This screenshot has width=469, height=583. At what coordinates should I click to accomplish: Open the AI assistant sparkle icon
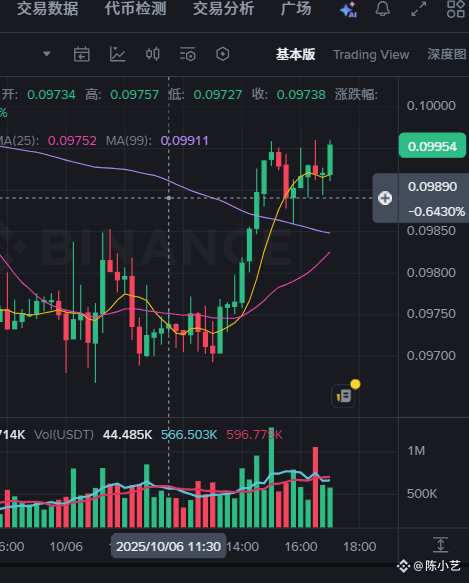click(x=348, y=9)
